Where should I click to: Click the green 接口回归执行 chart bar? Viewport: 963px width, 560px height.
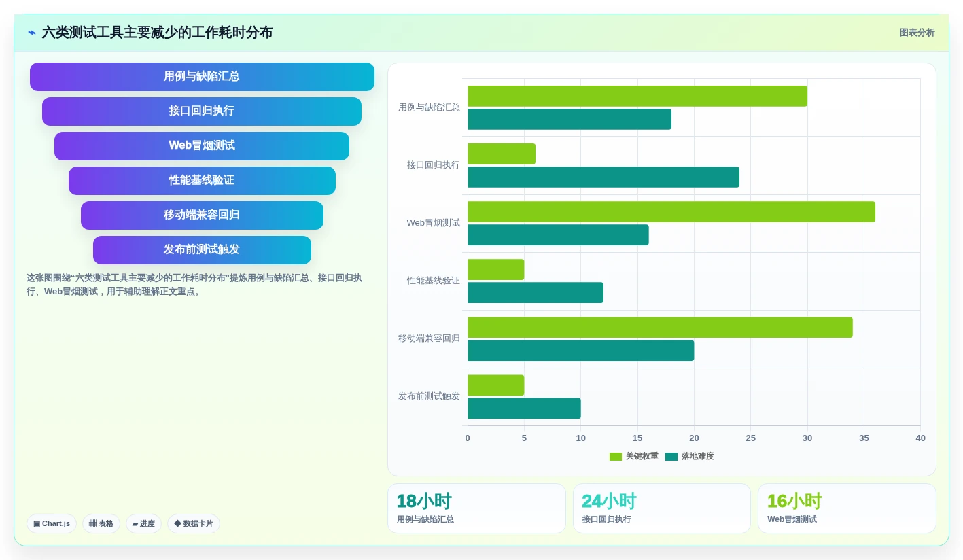(502, 154)
